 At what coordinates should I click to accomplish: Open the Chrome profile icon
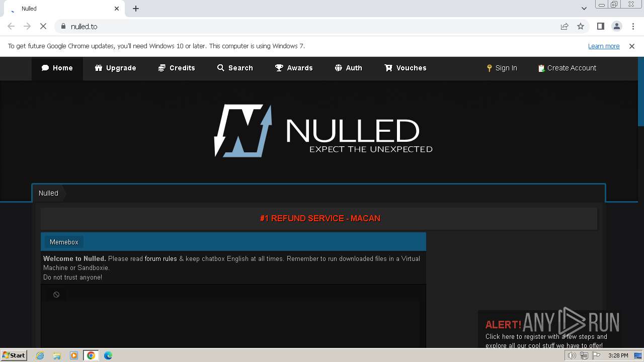tap(617, 26)
